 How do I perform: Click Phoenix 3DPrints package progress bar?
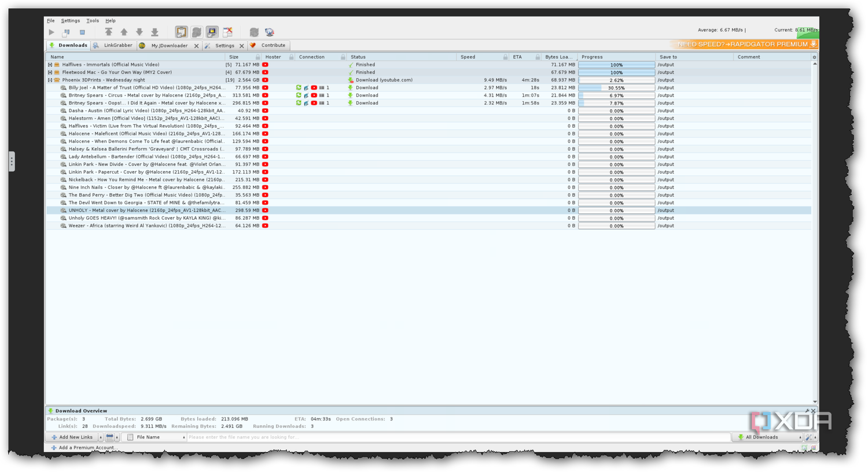coord(616,80)
